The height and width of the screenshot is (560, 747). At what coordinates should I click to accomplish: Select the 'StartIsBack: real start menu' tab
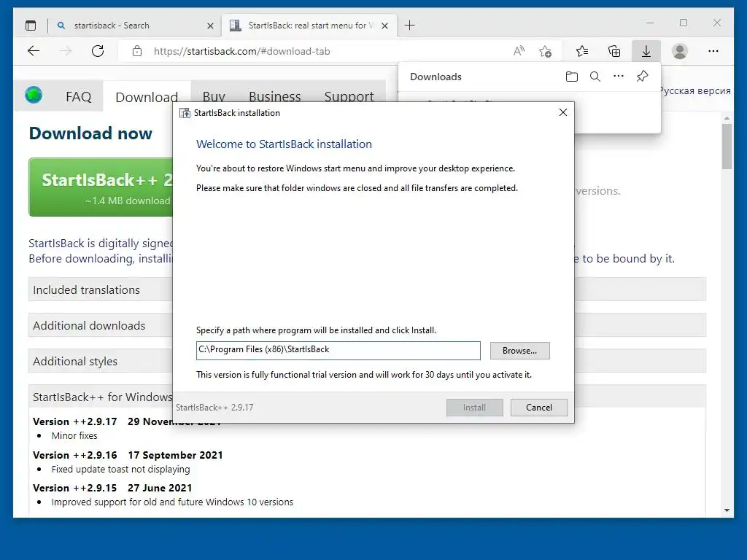pyautogui.click(x=309, y=26)
